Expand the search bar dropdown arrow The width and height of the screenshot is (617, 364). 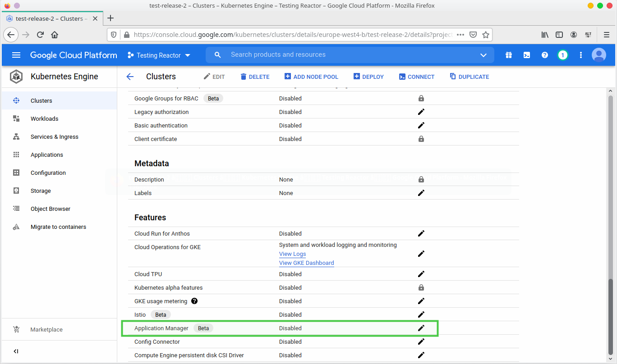(x=483, y=55)
